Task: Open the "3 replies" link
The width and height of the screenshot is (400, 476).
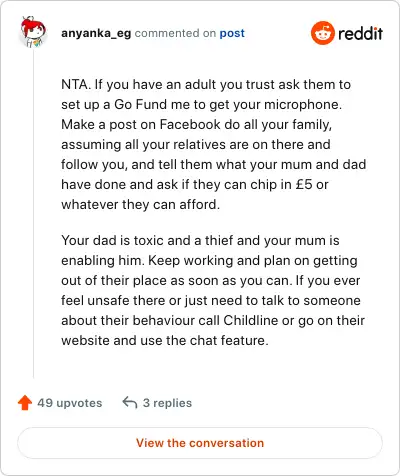Action: [167, 403]
